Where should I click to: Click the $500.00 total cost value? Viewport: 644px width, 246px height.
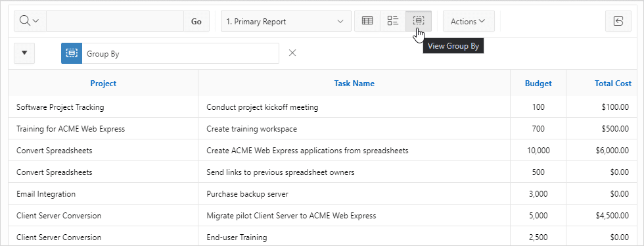click(x=615, y=129)
